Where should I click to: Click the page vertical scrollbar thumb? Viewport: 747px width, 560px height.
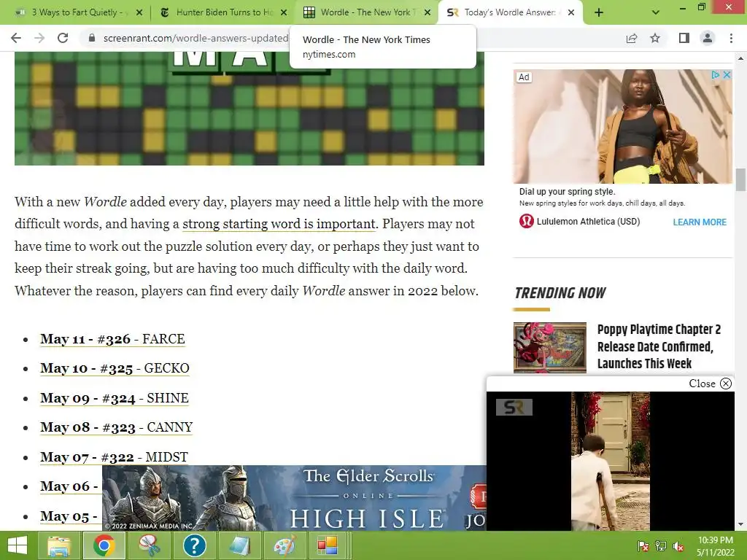point(740,179)
